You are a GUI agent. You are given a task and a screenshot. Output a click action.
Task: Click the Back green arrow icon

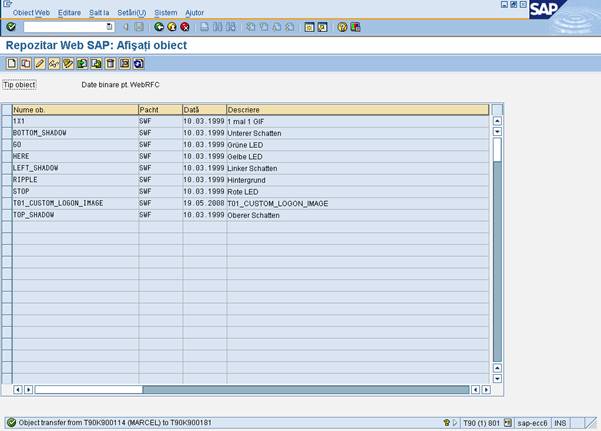click(159, 27)
